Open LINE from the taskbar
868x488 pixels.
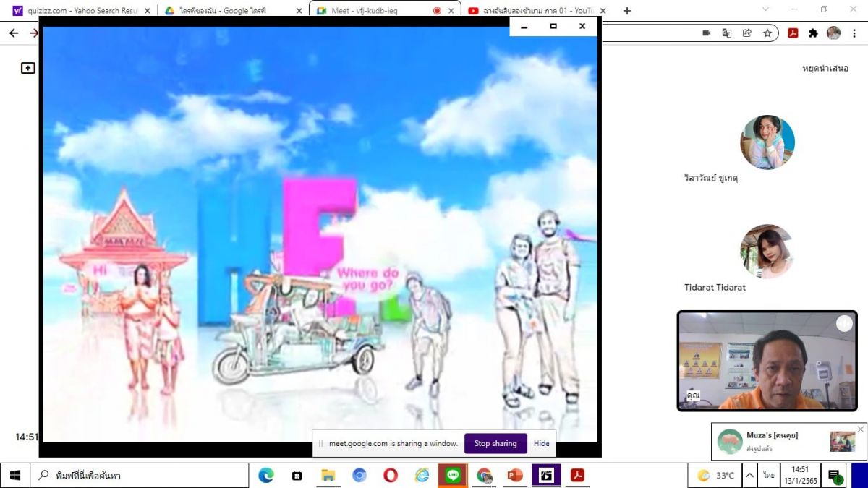click(453, 475)
